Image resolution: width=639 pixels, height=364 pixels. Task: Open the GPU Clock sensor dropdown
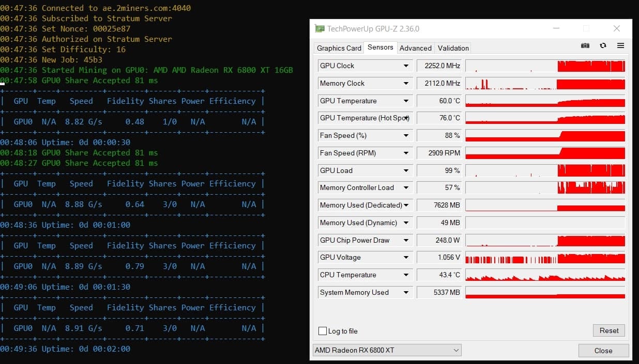[x=406, y=66]
